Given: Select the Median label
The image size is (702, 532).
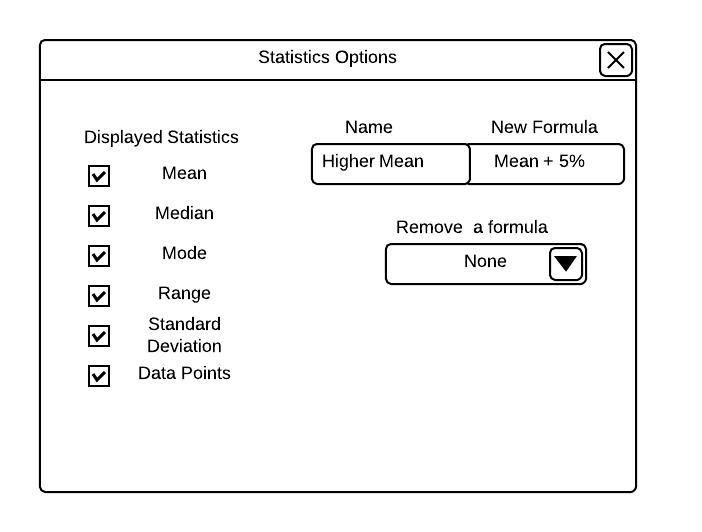Looking at the screenshot, I should [x=184, y=214].
